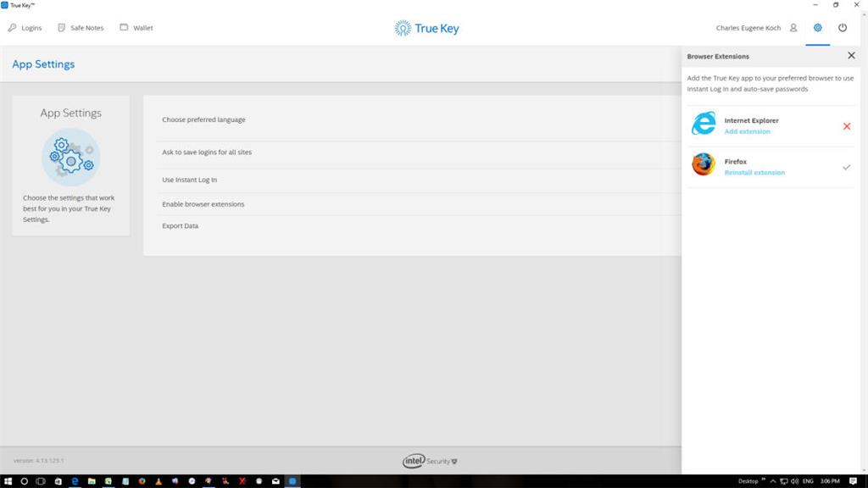868x488 pixels.
Task: Open Edge browser from taskbar
Action: [75, 481]
